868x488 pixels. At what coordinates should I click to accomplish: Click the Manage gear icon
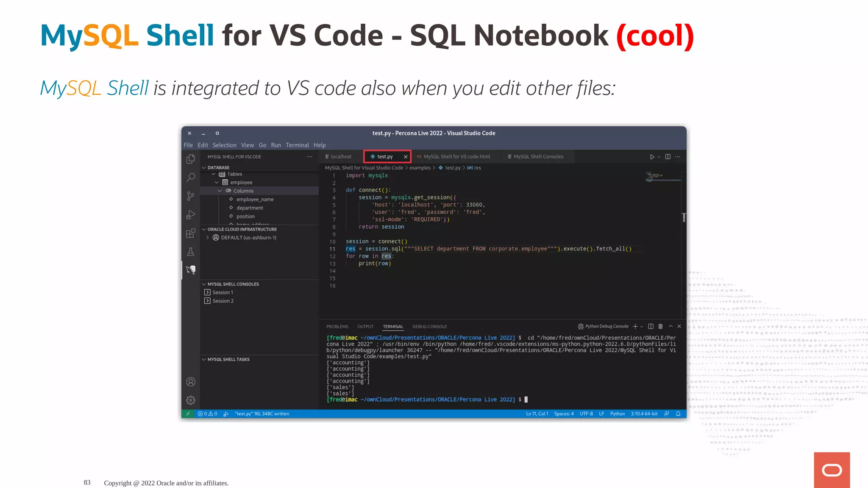click(191, 400)
